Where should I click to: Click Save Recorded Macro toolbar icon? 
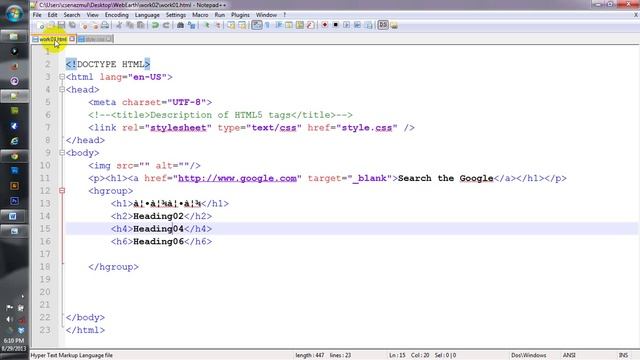pos(369,25)
